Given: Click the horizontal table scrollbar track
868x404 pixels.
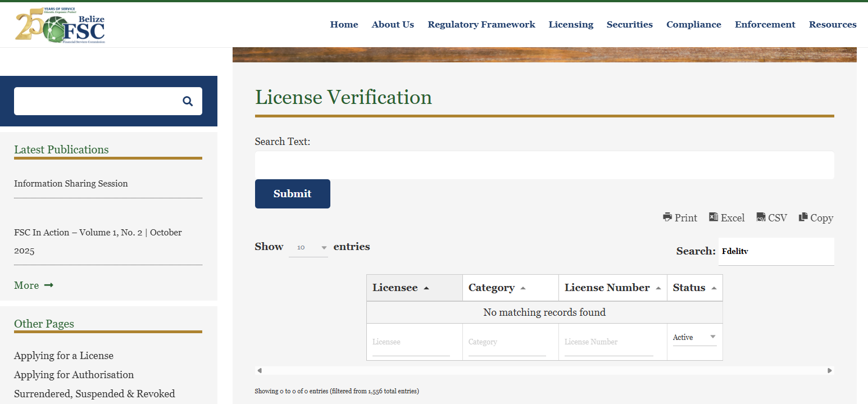Looking at the screenshot, I should [544, 370].
